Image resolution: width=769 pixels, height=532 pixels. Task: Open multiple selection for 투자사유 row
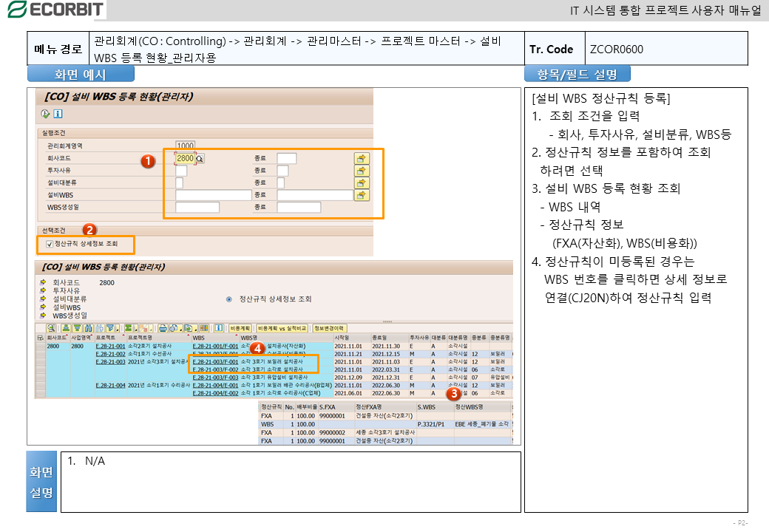coord(362,171)
